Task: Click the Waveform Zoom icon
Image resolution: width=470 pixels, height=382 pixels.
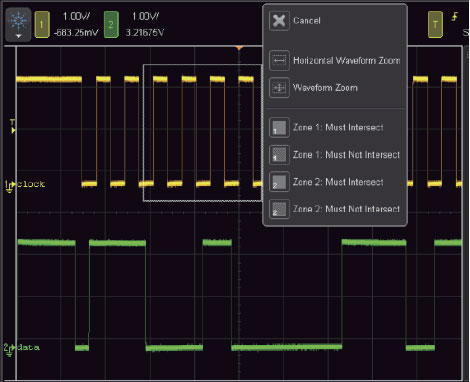Action: coord(279,88)
